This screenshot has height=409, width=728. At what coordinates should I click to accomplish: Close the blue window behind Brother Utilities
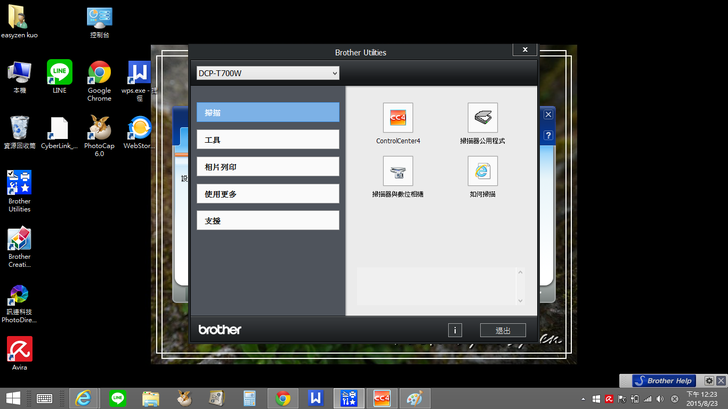pos(548,114)
